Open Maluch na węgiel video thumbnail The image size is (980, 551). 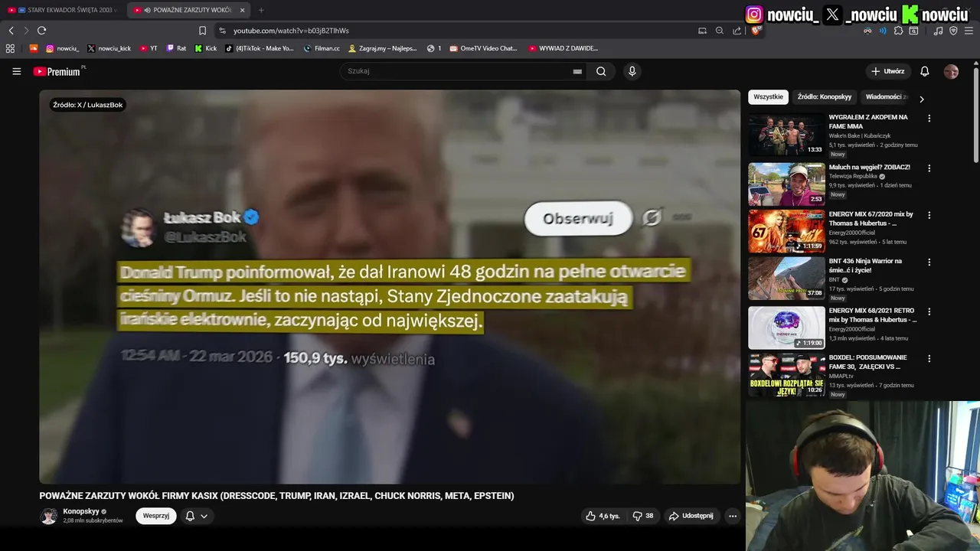(x=786, y=184)
